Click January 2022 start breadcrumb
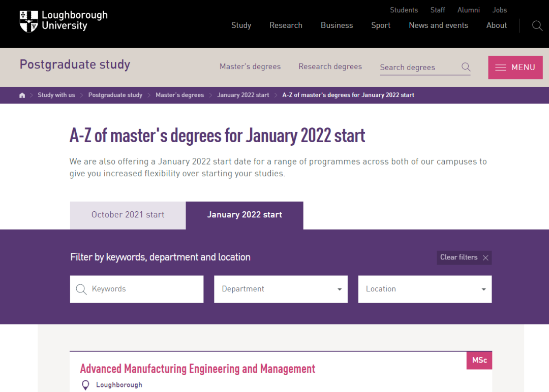The width and height of the screenshot is (549, 392). click(243, 95)
